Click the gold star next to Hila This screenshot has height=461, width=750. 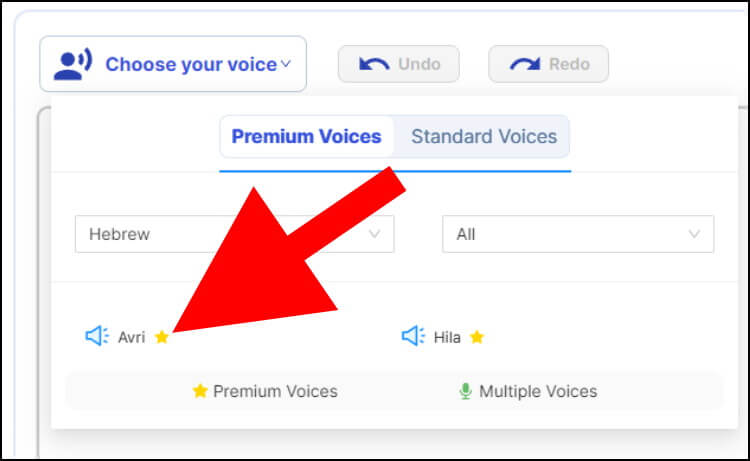coord(477,337)
